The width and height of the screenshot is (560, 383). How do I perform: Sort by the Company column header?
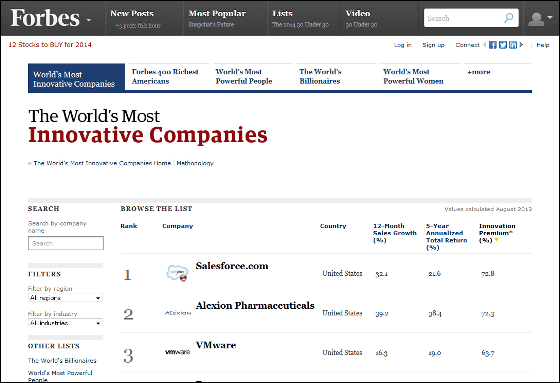pos(178,226)
